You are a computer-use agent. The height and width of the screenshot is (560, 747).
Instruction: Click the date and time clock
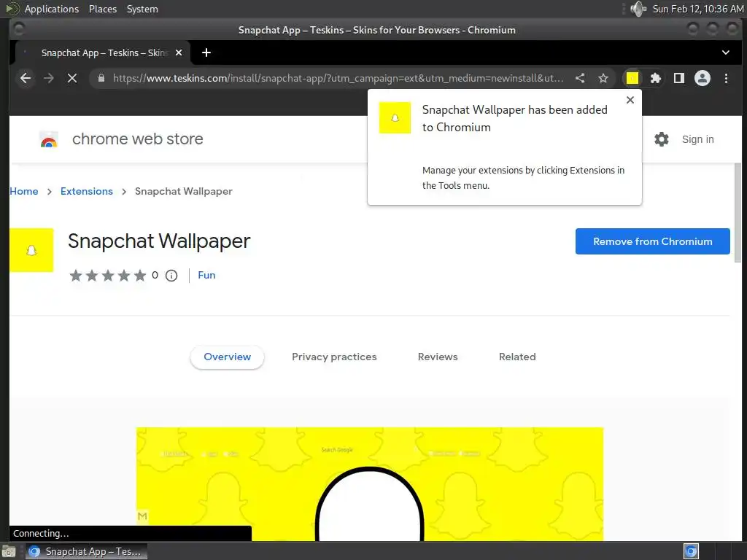[697, 9]
